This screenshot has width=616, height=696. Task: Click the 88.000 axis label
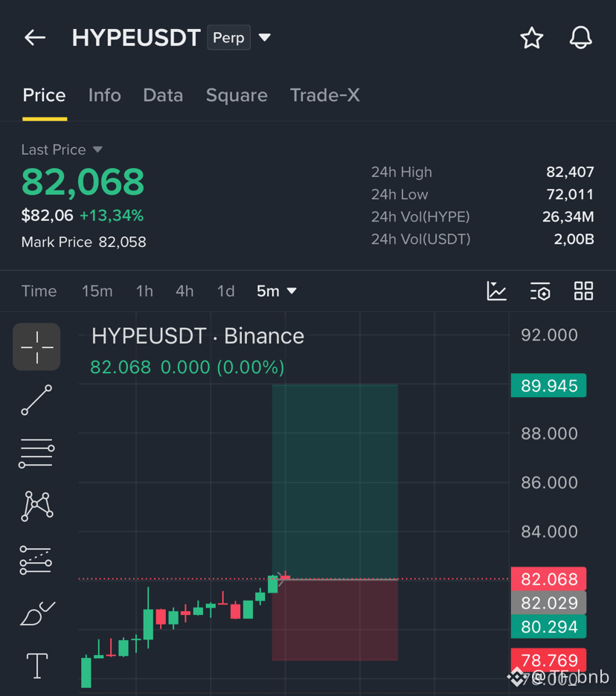click(x=549, y=434)
